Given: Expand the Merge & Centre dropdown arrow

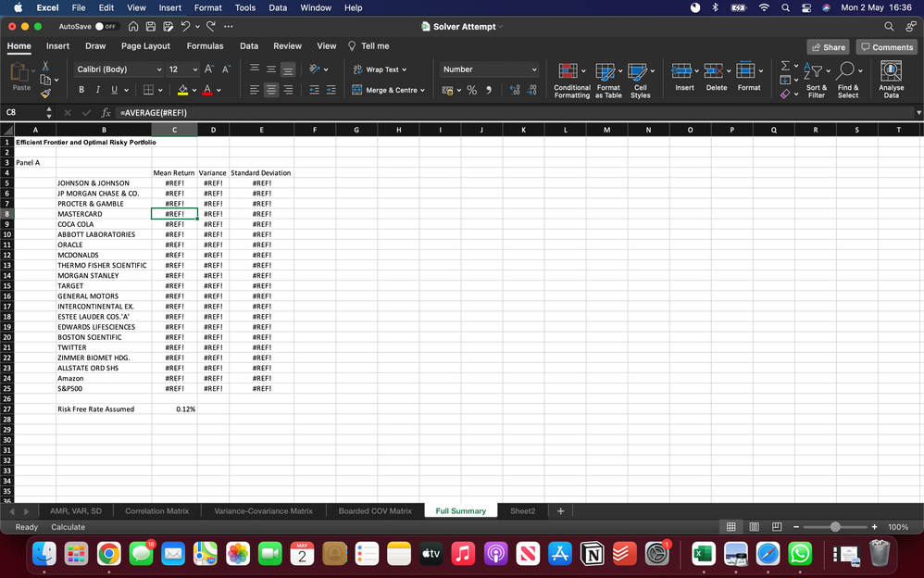Looking at the screenshot, I should tap(422, 90).
